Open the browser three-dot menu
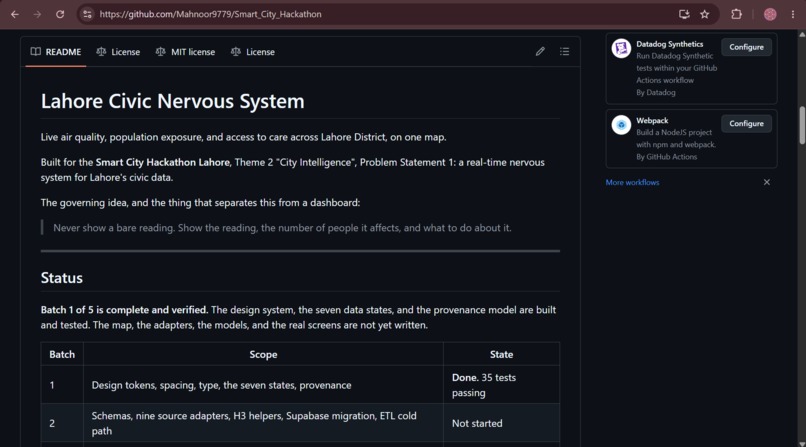This screenshot has height=447, width=806. [x=793, y=14]
